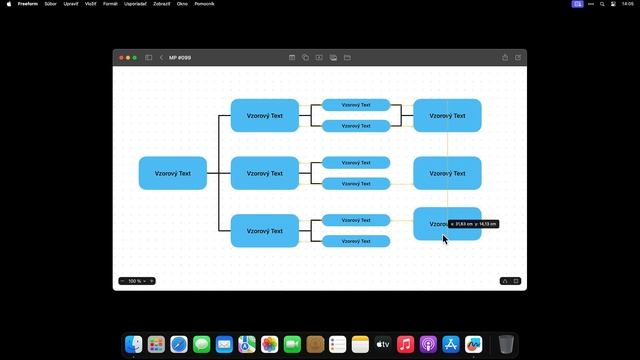Open the Usporiadať menu

[135, 4]
